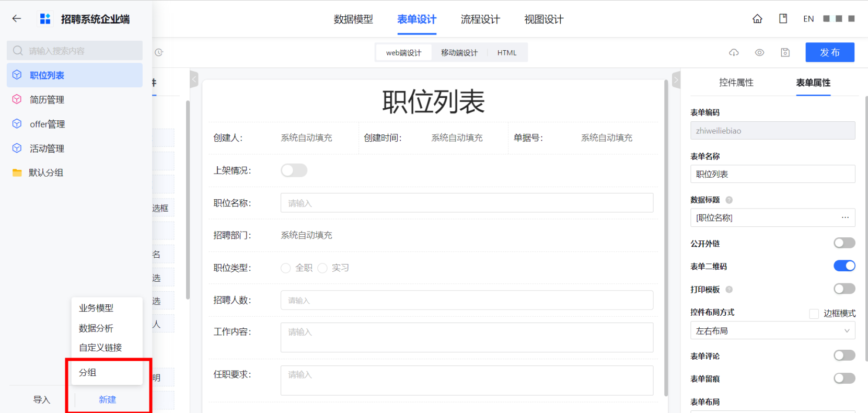Focus the sidebar search input

coord(74,51)
